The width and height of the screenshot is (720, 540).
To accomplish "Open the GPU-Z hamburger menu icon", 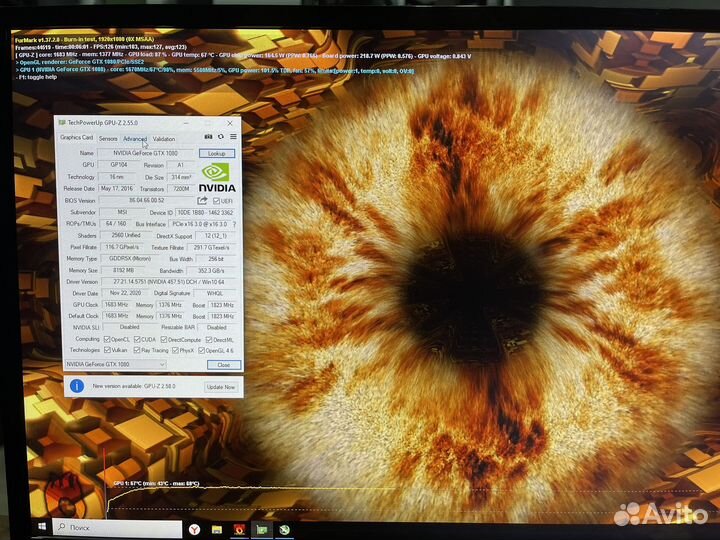I will pyautogui.click(x=233, y=137).
